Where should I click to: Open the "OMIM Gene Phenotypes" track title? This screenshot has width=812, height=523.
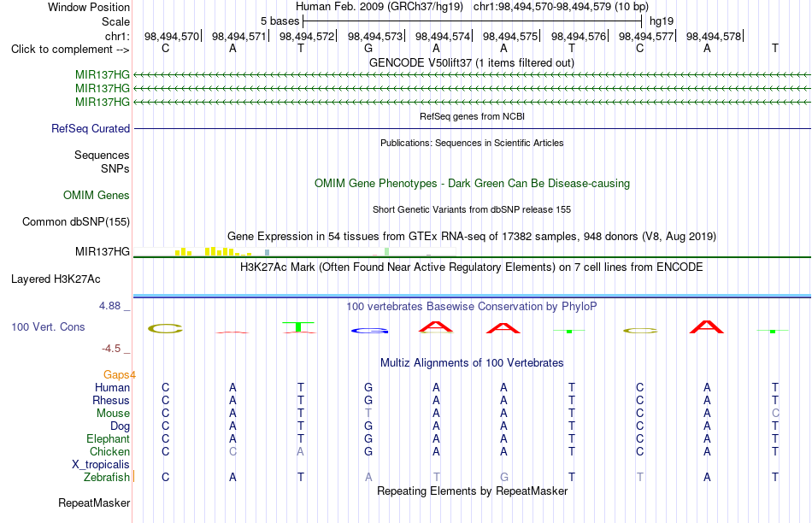point(473,184)
